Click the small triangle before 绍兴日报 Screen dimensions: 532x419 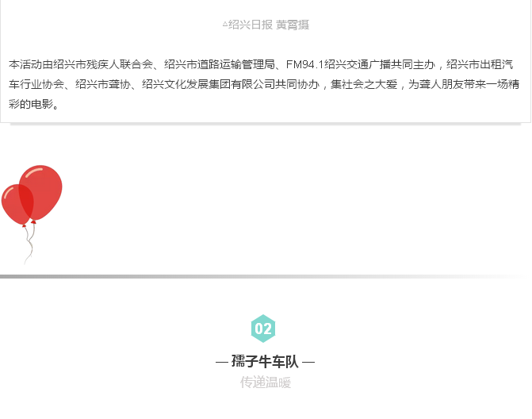click(225, 25)
